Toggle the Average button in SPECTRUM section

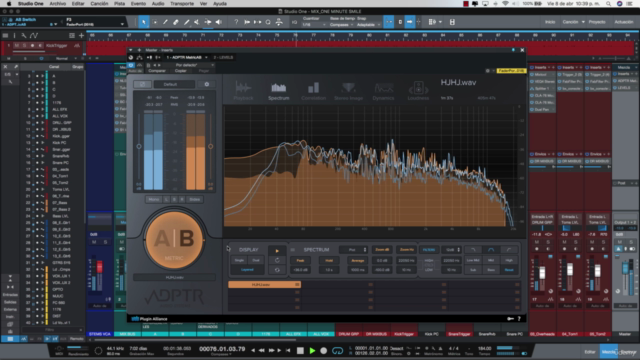tap(358, 260)
